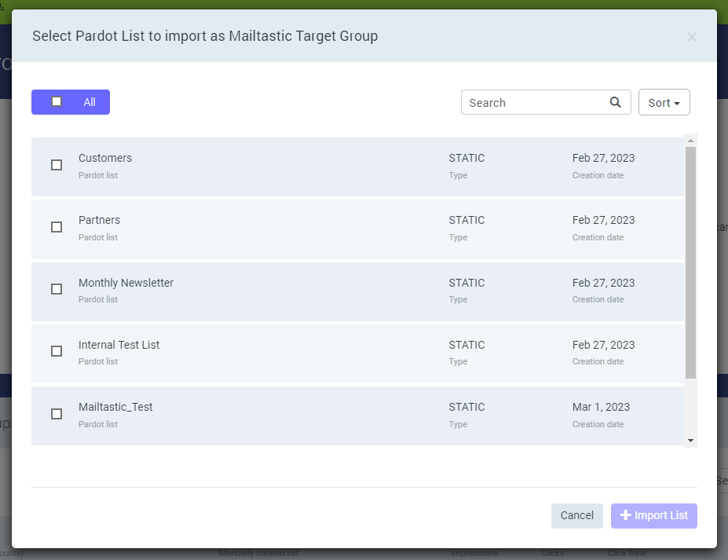Tick the Mailtastic_Test checkbox
The height and width of the screenshot is (560, 728).
tap(57, 414)
